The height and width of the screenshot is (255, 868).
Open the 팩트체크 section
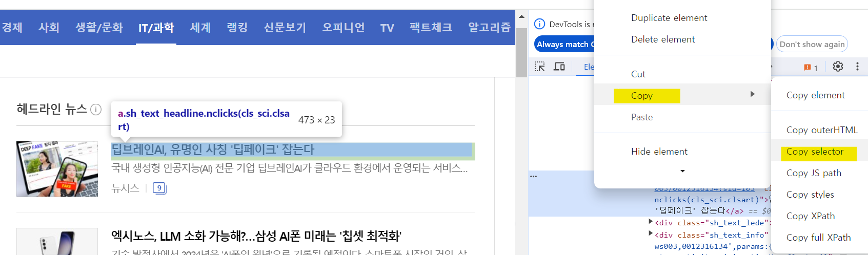[x=431, y=28]
